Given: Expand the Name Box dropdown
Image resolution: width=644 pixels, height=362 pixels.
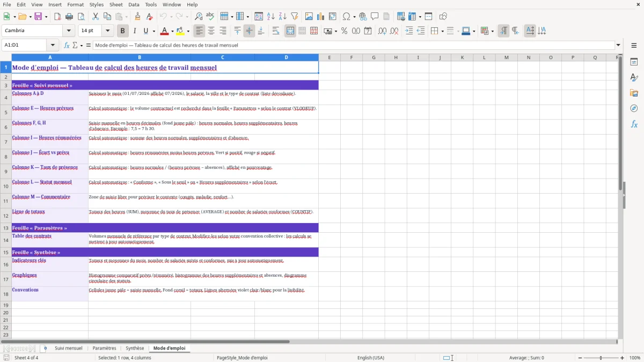Looking at the screenshot, I should tap(53, 45).
